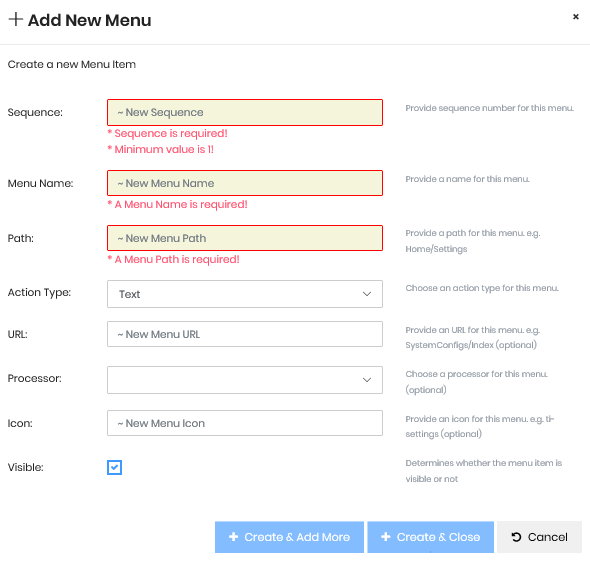This screenshot has width=590, height=561.
Task: Click the Sequence is required error message
Action: tap(168, 134)
